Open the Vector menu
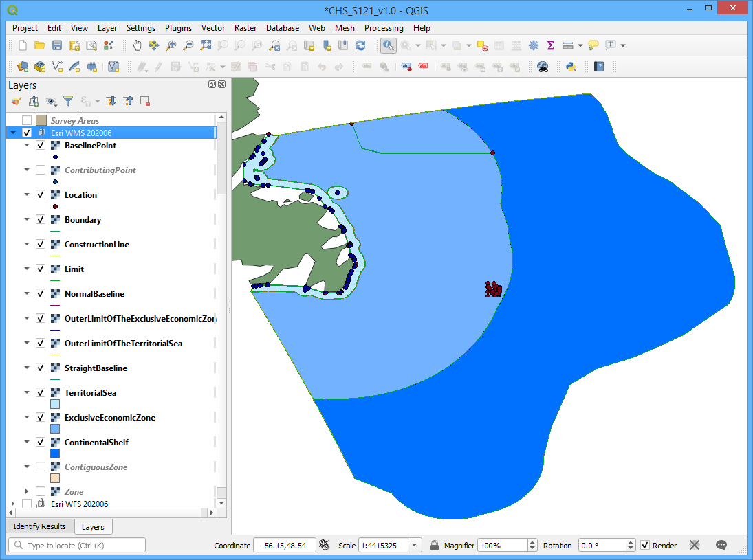753x560 pixels. (x=213, y=28)
